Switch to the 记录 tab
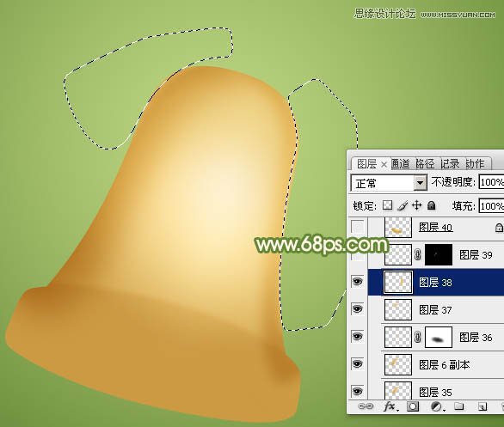The height and width of the screenshot is (427, 504). point(450,164)
